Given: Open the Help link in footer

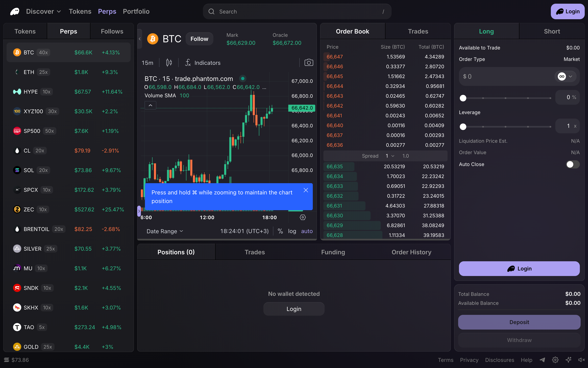Looking at the screenshot, I should 526,360.
